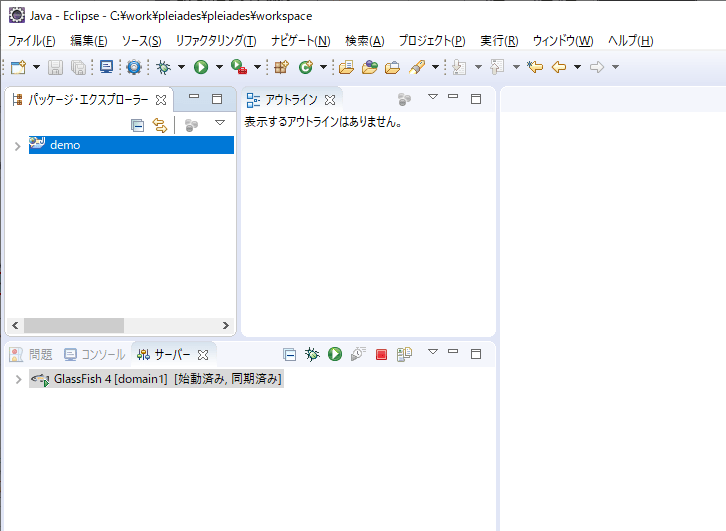
Task: Switch to the 問題 tab
Action: click(32, 354)
